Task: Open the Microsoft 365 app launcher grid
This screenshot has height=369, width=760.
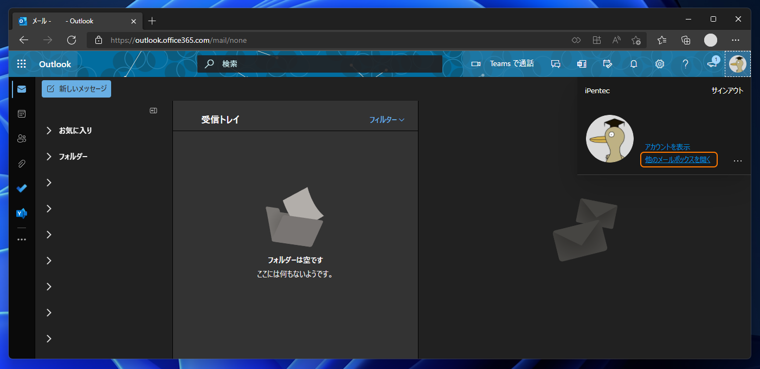Action: click(21, 64)
